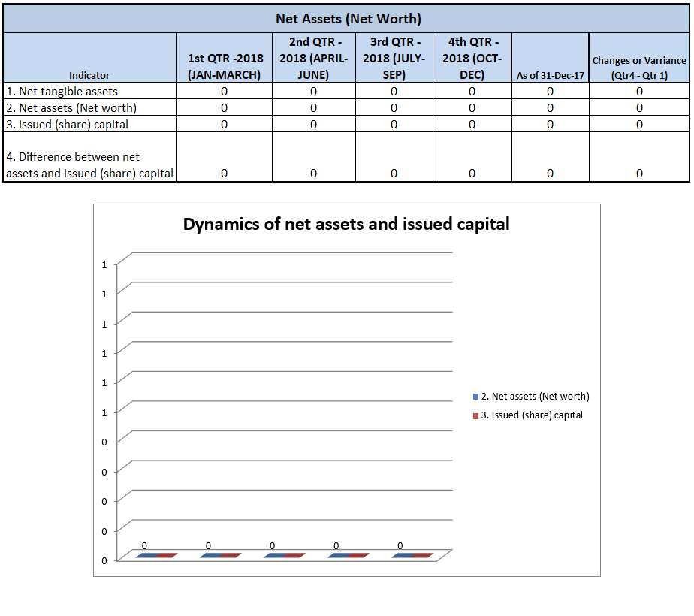
Task: Click Difference row 2nd QTR value
Action: point(313,173)
